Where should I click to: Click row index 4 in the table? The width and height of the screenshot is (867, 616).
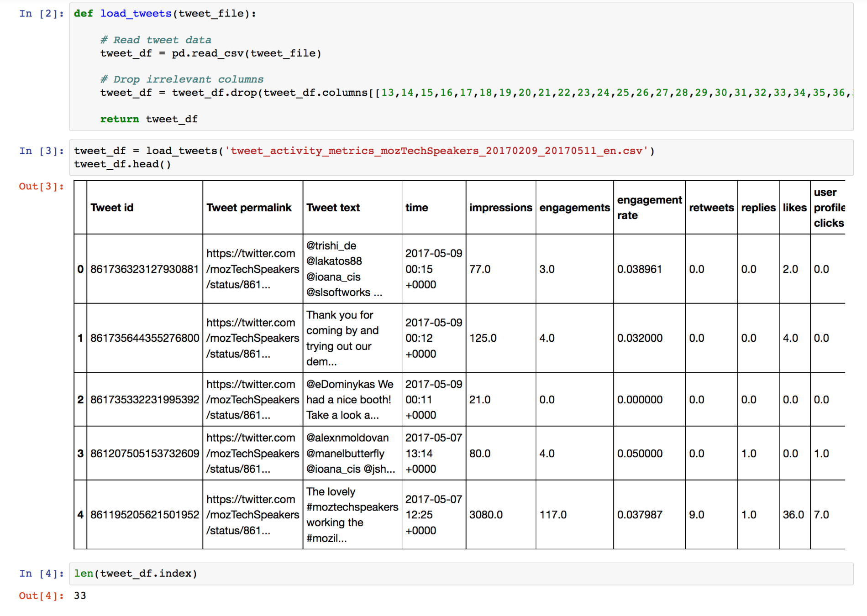pyautogui.click(x=80, y=515)
